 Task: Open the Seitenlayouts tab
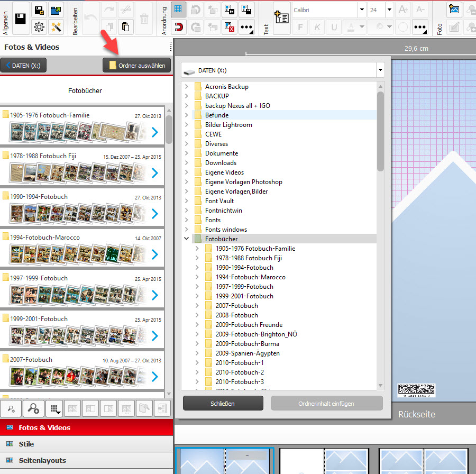click(42, 460)
